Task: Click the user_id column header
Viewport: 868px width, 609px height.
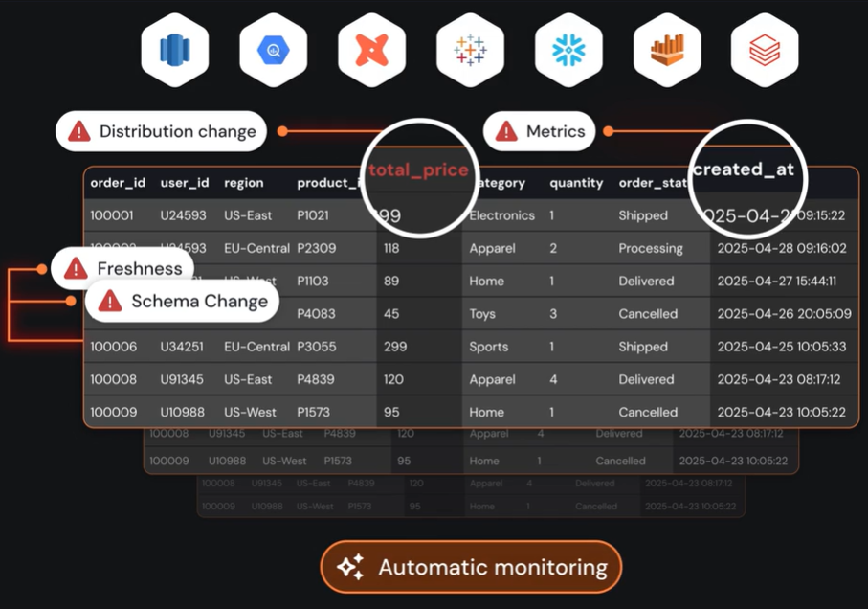Action: point(185,183)
